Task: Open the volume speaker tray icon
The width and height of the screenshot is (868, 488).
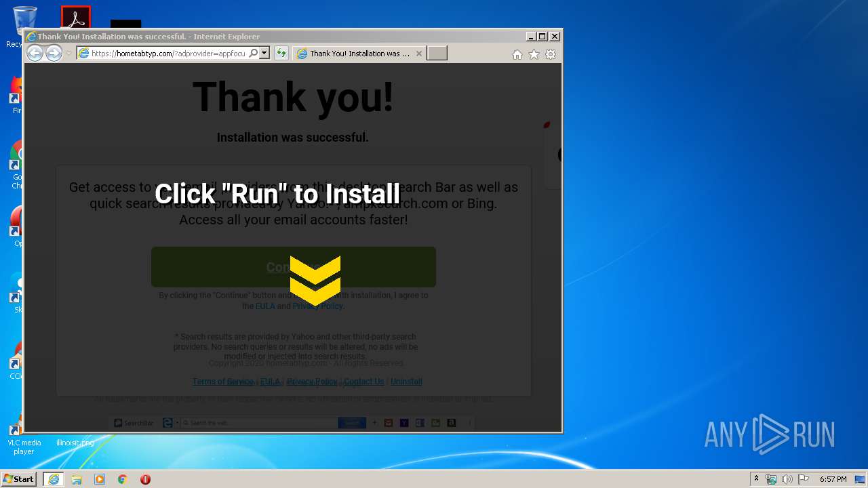Action: [x=787, y=479]
